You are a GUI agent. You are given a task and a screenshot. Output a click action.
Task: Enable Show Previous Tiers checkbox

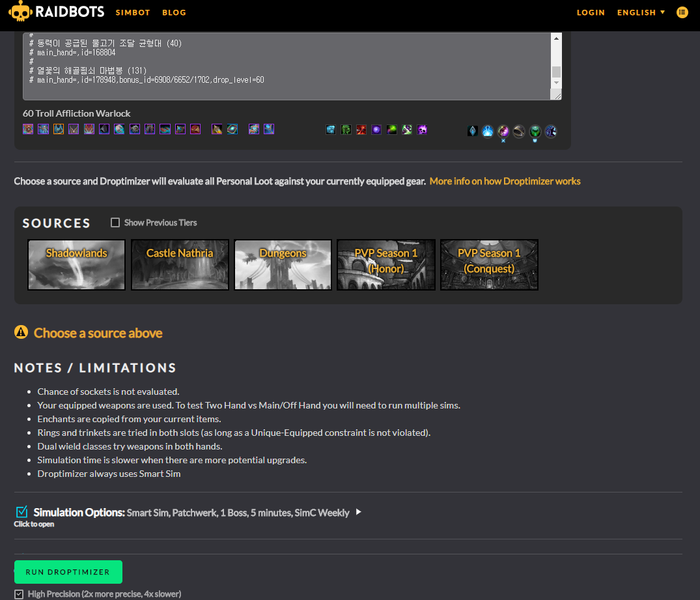pyautogui.click(x=115, y=223)
